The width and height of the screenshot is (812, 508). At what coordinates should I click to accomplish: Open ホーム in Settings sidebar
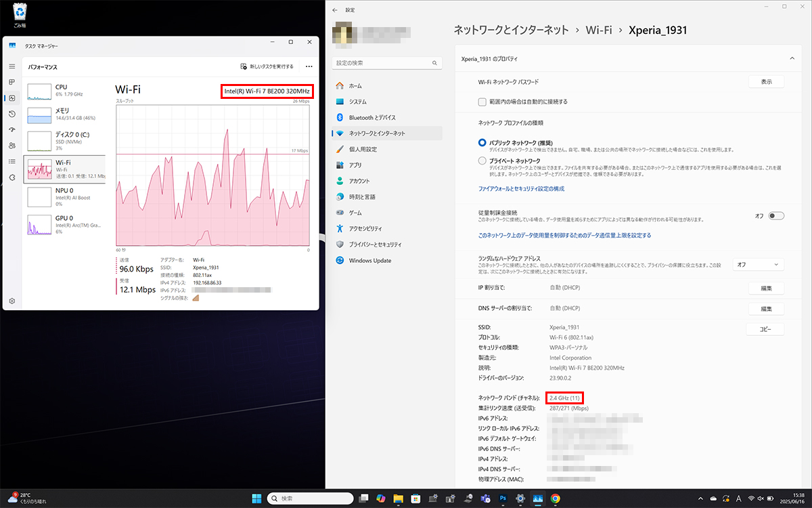387,86
